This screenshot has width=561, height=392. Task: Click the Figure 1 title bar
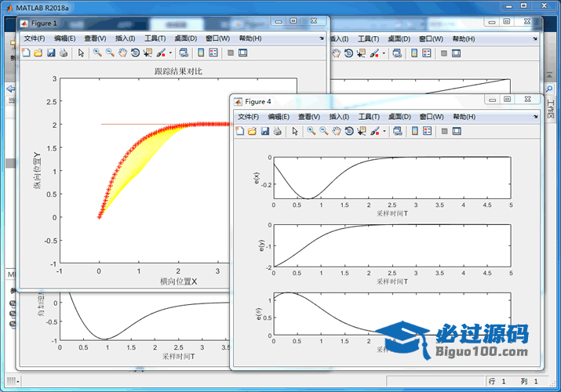157,24
